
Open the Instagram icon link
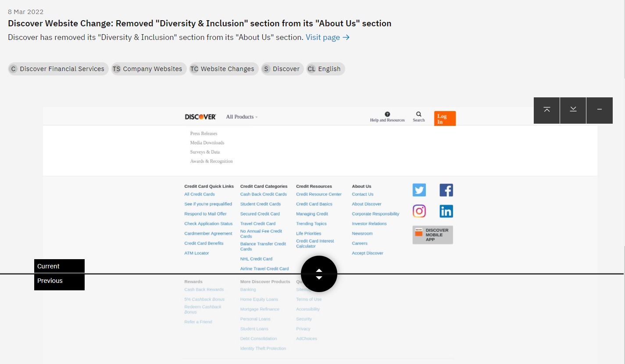coord(419,211)
